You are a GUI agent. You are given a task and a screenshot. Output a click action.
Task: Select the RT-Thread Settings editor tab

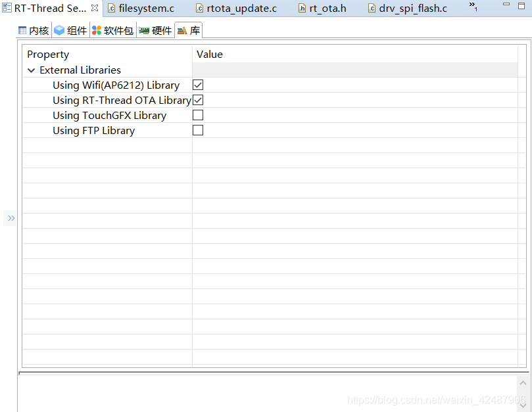point(50,8)
